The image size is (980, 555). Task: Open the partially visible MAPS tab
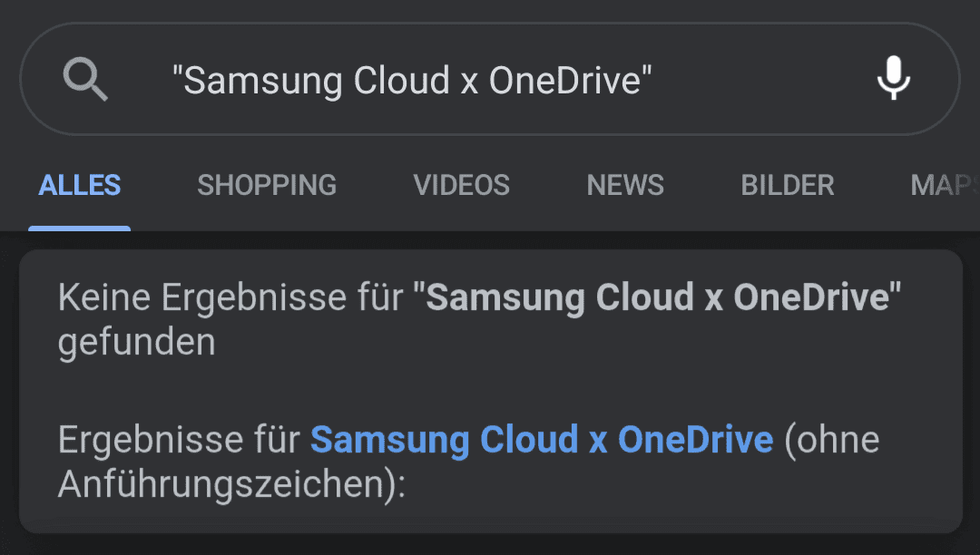coord(945,185)
